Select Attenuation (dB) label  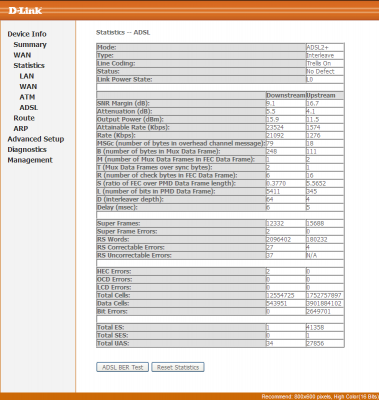pos(125,112)
